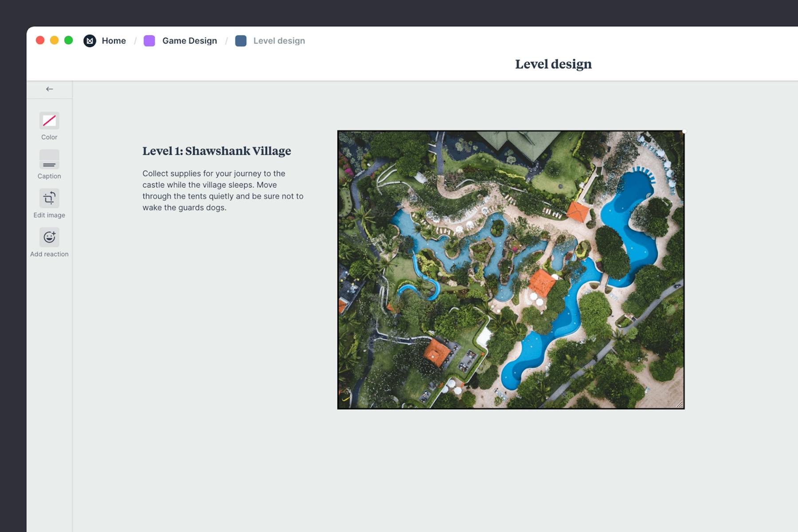This screenshot has height=532, width=798.
Task: Expand the Game Design breadcrumb section
Action: (x=189, y=40)
